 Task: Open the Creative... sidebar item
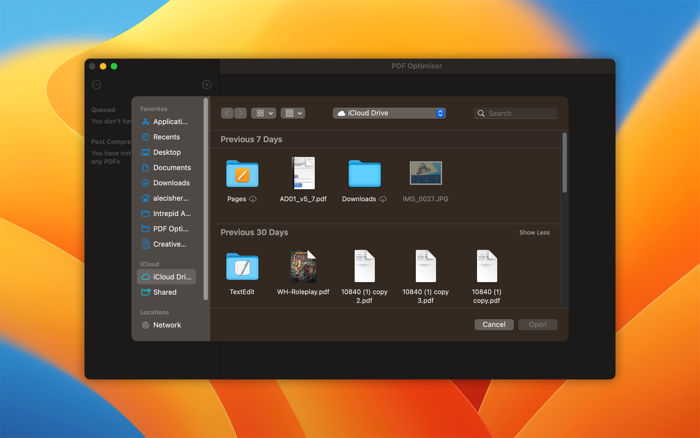pos(166,244)
